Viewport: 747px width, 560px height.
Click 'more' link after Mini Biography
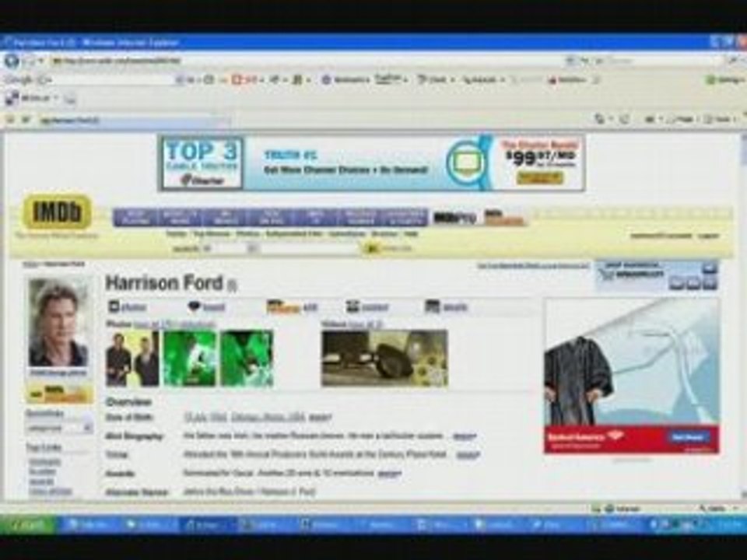464,436
